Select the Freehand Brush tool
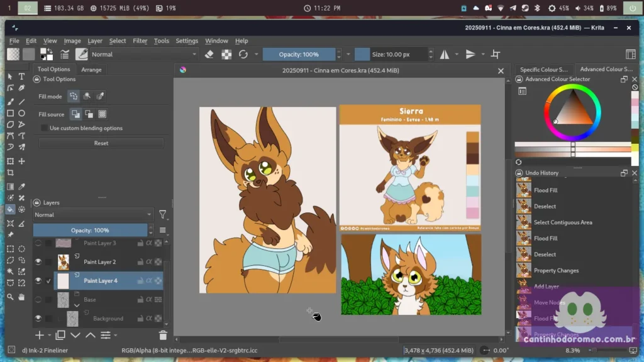Viewport: 644px width, 362px height. pos(10,101)
